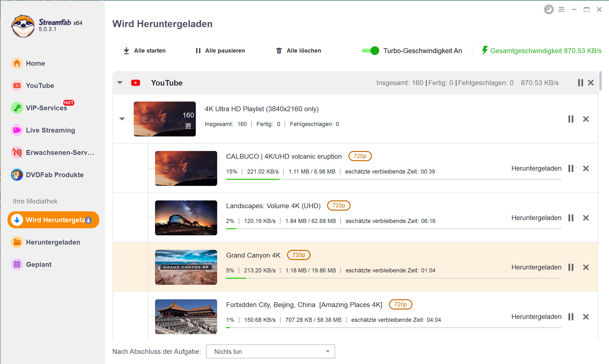The image size is (609, 364).
Task: Pause the 4K Ultra HD Playlist
Action: tap(571, 119)
